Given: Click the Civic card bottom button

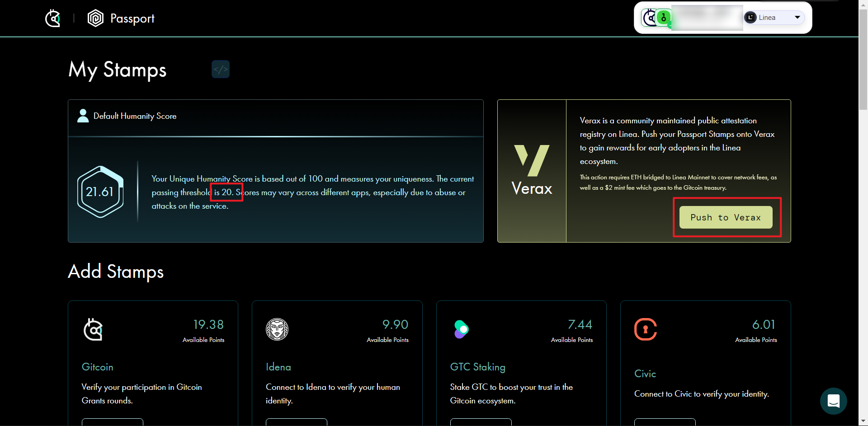Looking at the screenshot, I should click(x=665, y=422).
